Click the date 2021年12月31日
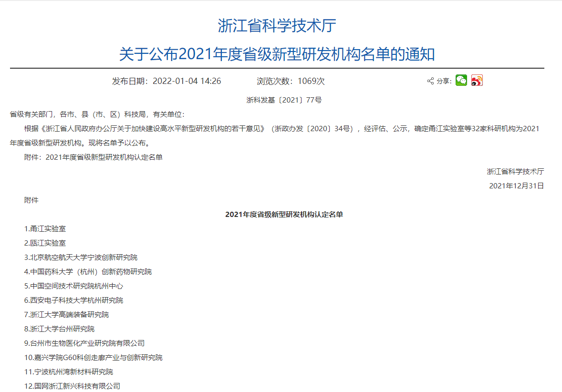Image resolution: width=562 pixels, height=392 pixels. pyautogui.click(x=517, y=186)
